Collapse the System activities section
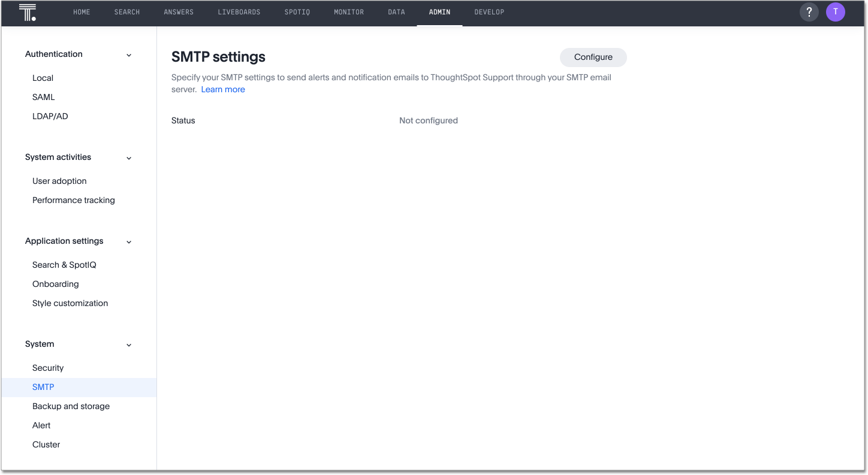The height and width of the screenshot is (475, 868). tap(128, 158)
